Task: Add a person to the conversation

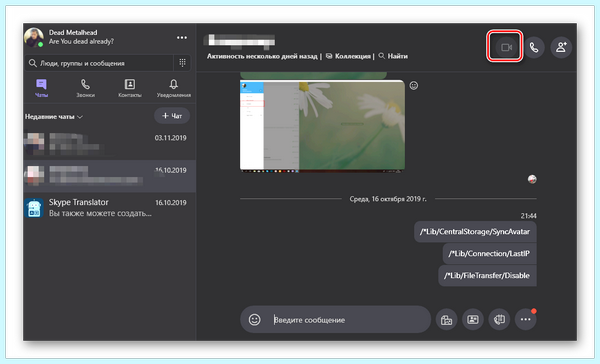Action: pos(561,47)
